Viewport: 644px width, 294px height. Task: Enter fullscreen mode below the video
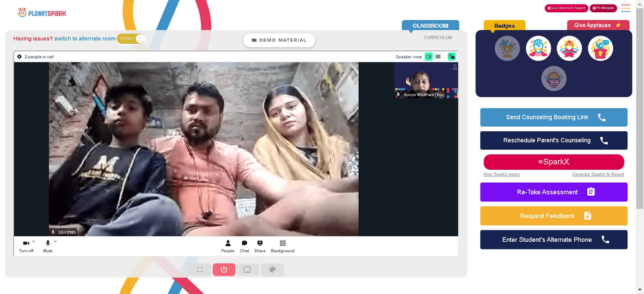200,270
